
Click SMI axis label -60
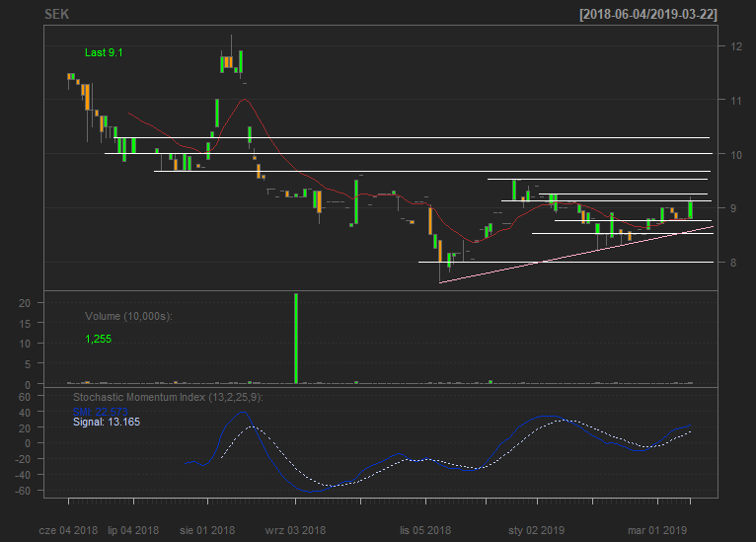[22, 491]
